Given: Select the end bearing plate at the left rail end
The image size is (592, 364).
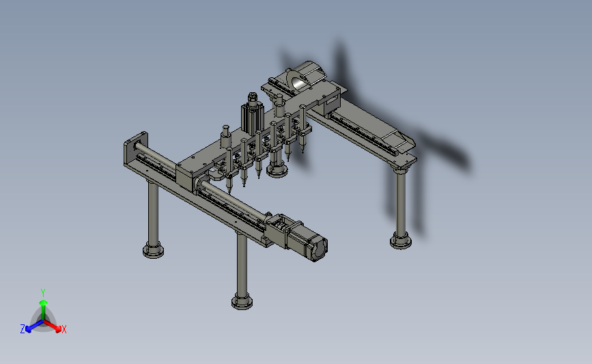Looking at the screenshot, I should 136,149.
